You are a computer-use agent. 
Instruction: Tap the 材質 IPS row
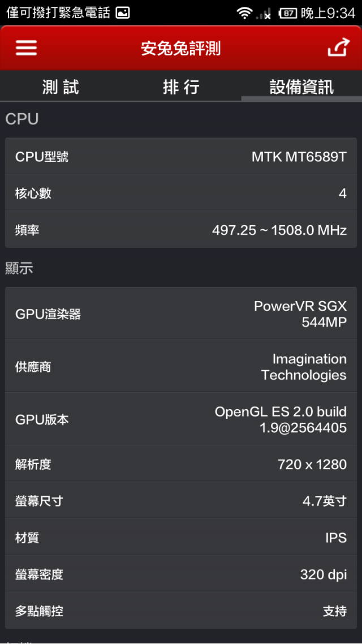click(x=181, y=537)
